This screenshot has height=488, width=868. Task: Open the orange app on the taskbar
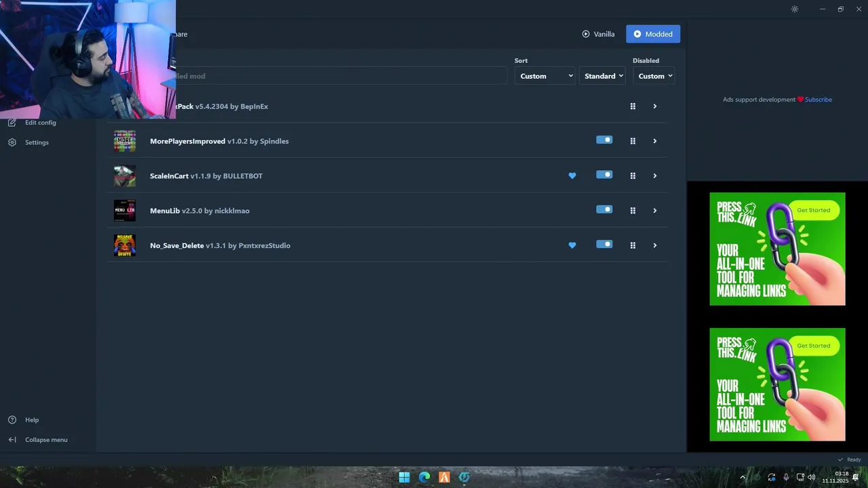(444, 477)
